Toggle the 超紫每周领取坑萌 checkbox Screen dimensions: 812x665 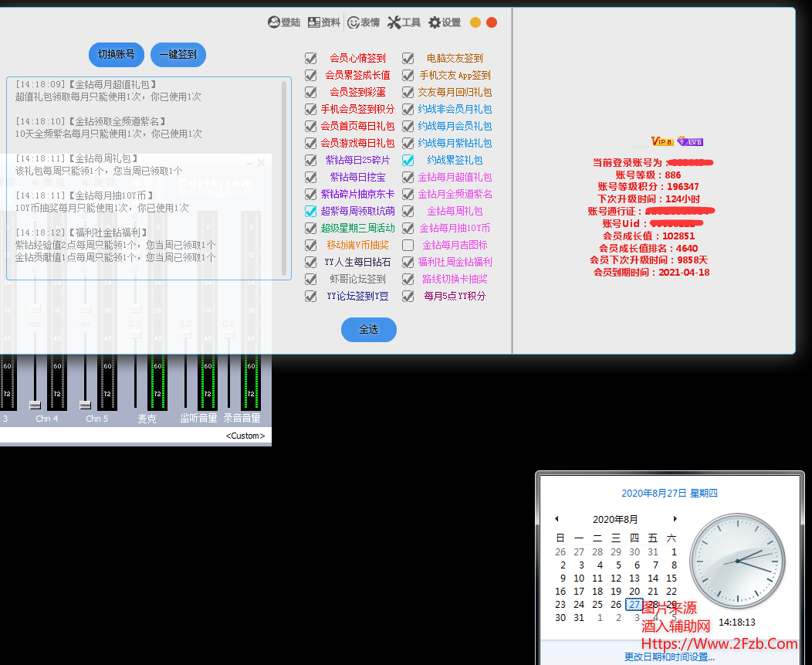tap(311, 211)
